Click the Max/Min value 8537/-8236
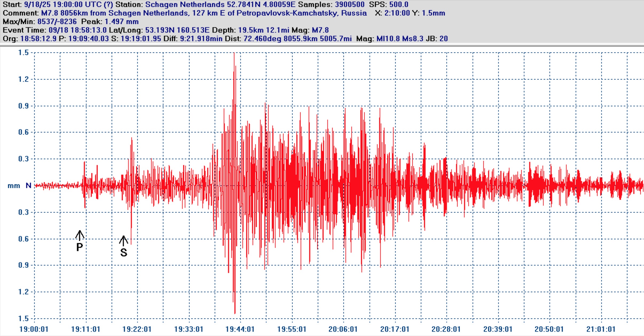Viewport: 644px width, 336px height. [57, 22]
